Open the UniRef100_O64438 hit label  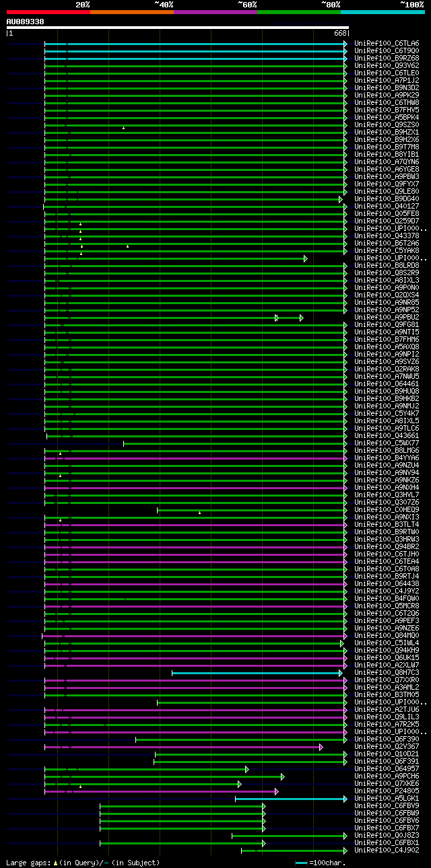(387, 583)
